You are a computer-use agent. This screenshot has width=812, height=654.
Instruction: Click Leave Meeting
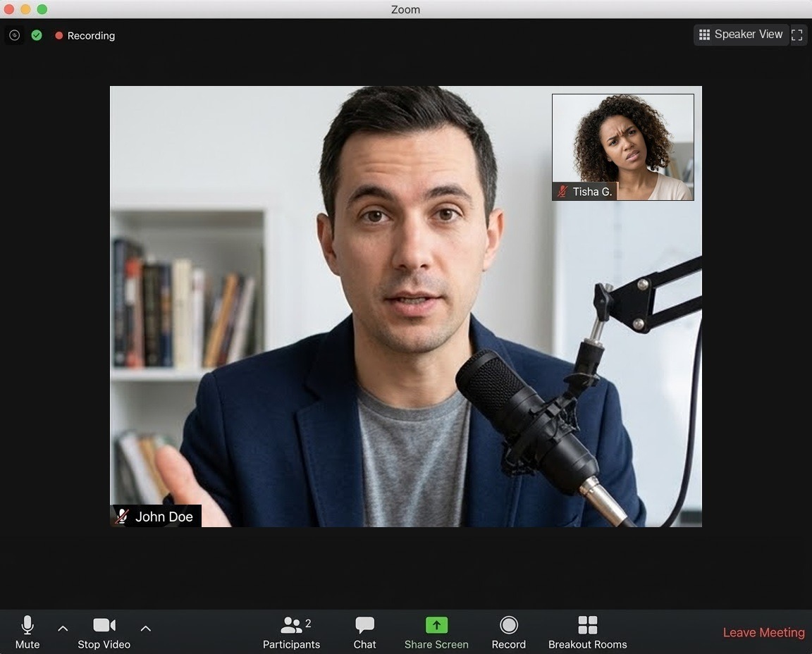click(x=763, y=632)
